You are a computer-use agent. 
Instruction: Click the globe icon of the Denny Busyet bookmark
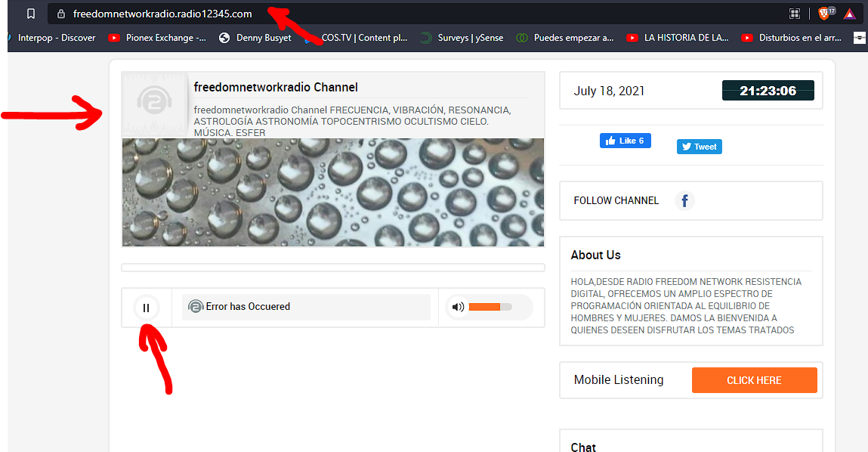pos(224,38)
